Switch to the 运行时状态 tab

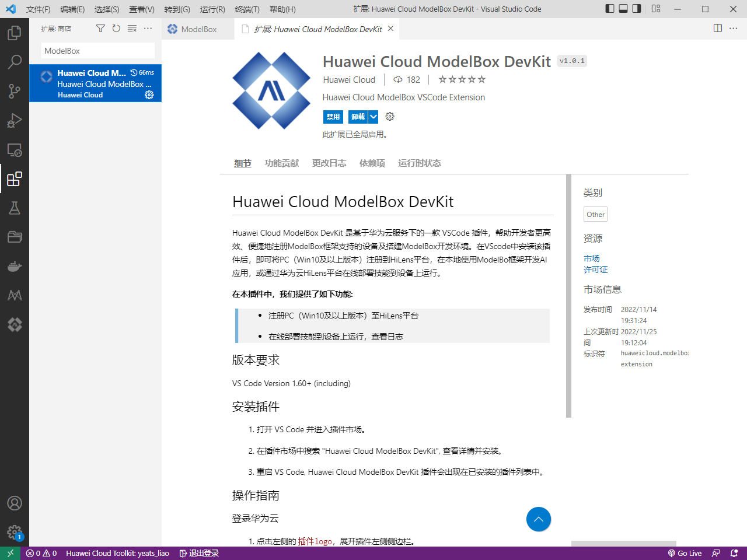(x=420, y=163)
